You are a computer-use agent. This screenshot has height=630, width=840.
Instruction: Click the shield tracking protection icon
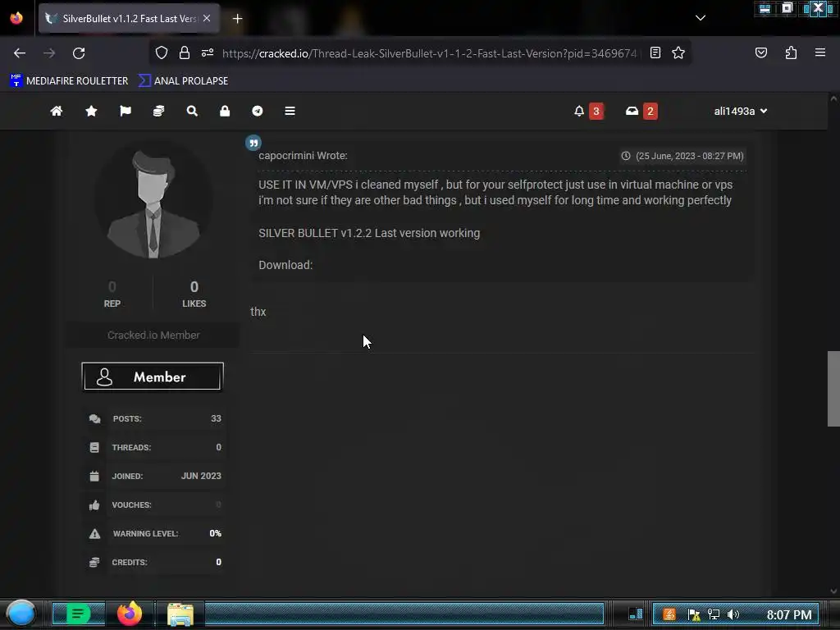162,52
